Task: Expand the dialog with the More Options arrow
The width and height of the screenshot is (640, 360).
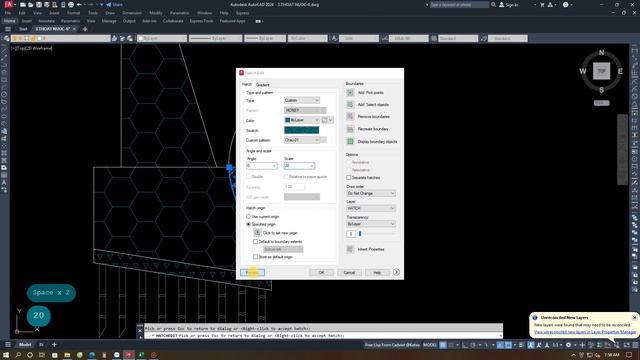Action: [396, 272]
